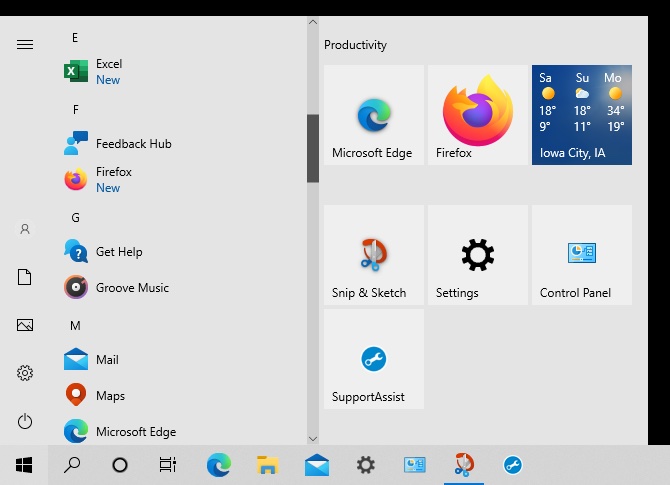The height and width of the screenshot is (485, 670).
Task: Launch Feedback Hub from the app list
Action: (184, 144)
